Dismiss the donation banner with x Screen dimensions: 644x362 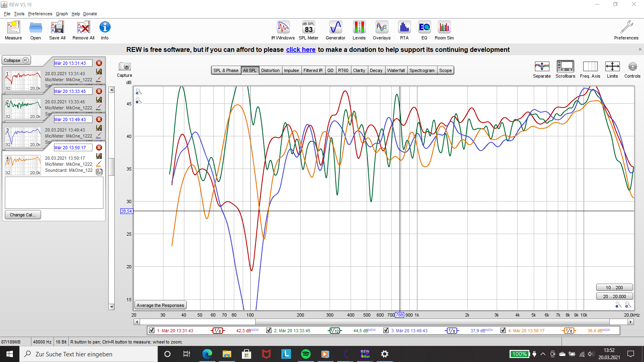[640, 49]
